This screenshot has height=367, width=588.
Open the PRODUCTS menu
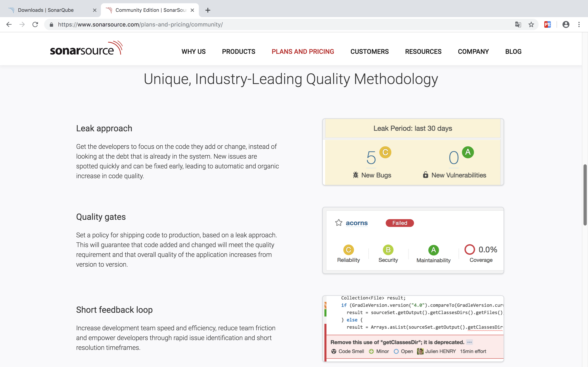click(238, 51)
